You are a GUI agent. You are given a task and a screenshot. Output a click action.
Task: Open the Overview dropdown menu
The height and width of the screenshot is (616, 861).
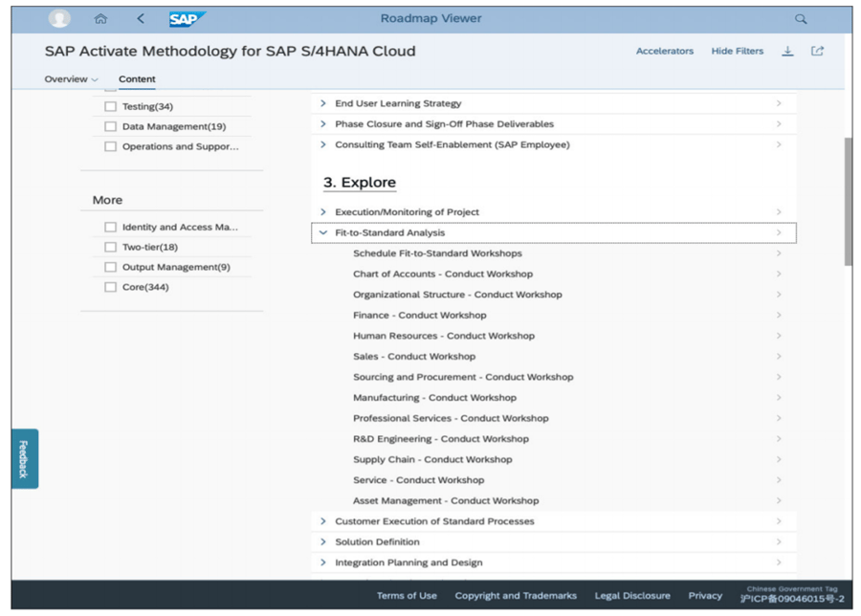pyautogui.click(x=68, y=79)
